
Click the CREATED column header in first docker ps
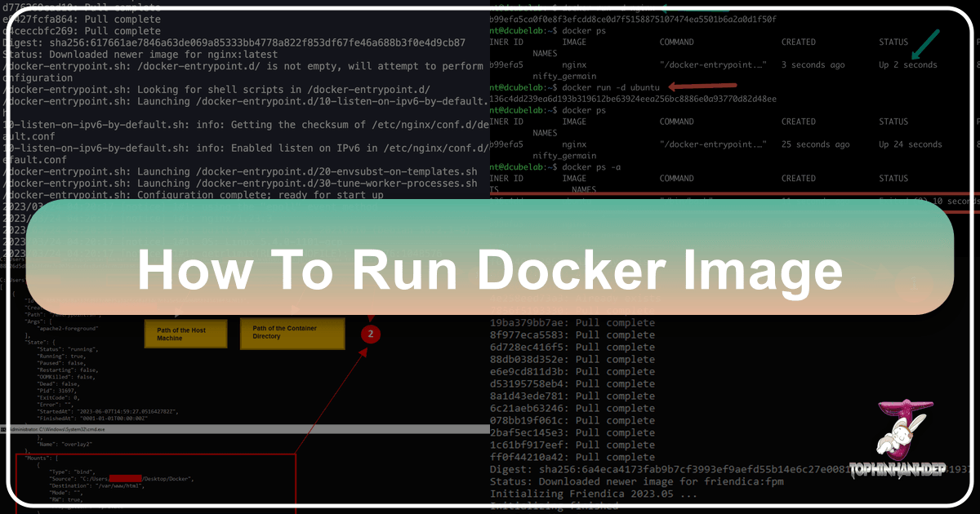coord(798,42)
